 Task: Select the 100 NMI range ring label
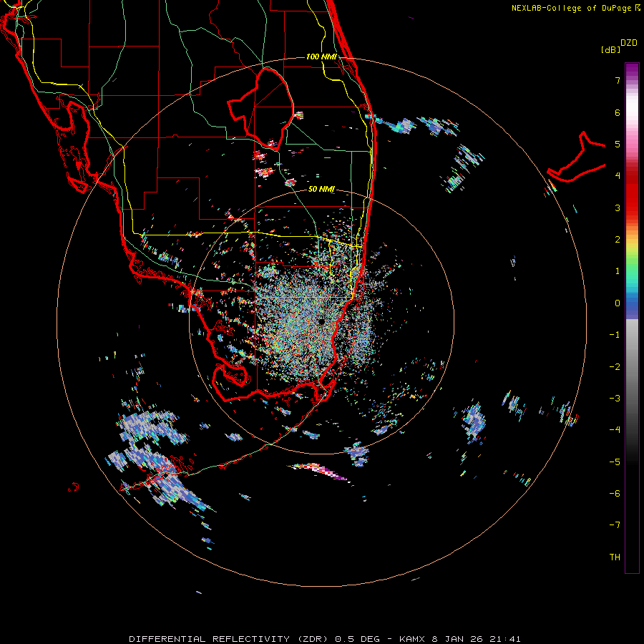pos(321,57)
